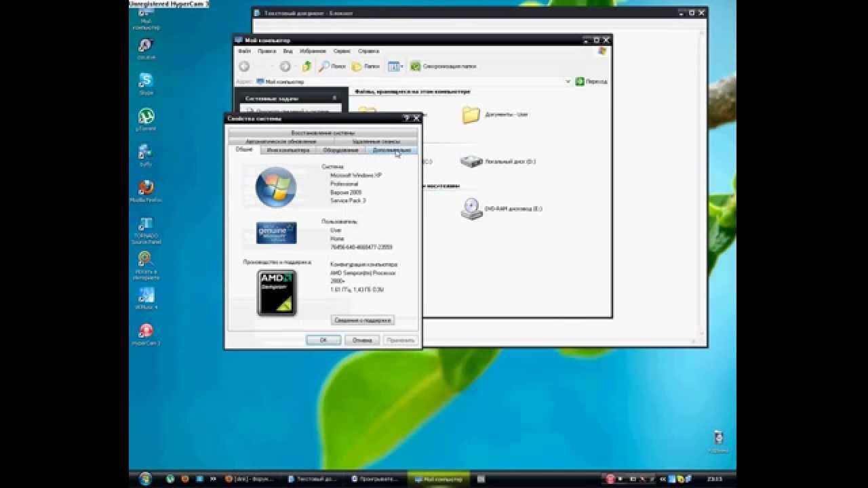Viewport: 868px width, 488px height.
Task: Click the help question mark in System Properties
Action: (407, 118)
